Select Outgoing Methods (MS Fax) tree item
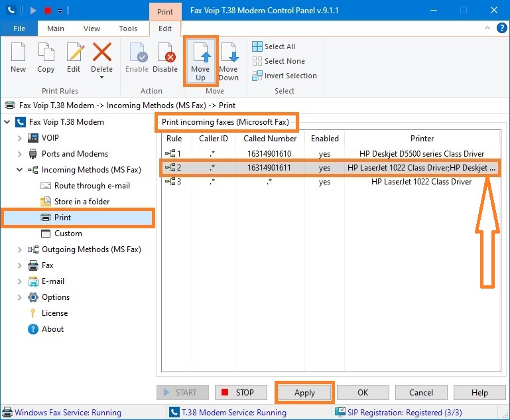This screenshot has width=510, height=420. (84, 249)
